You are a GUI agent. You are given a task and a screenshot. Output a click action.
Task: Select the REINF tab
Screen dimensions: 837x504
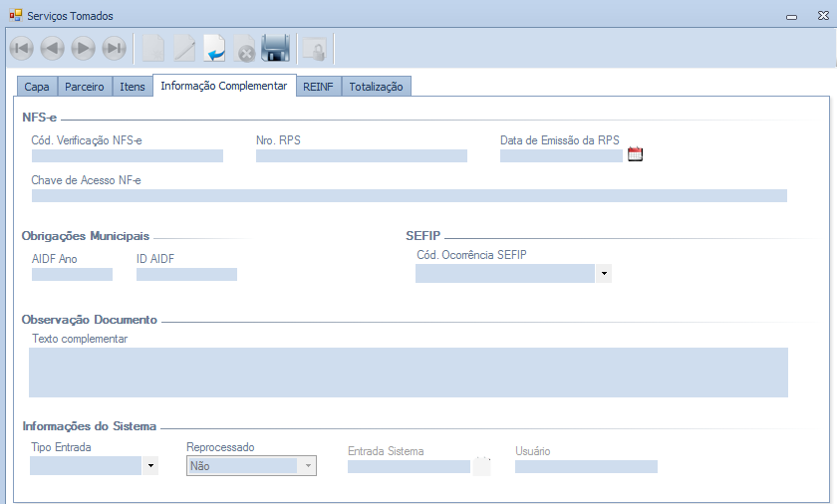[319, 87]
